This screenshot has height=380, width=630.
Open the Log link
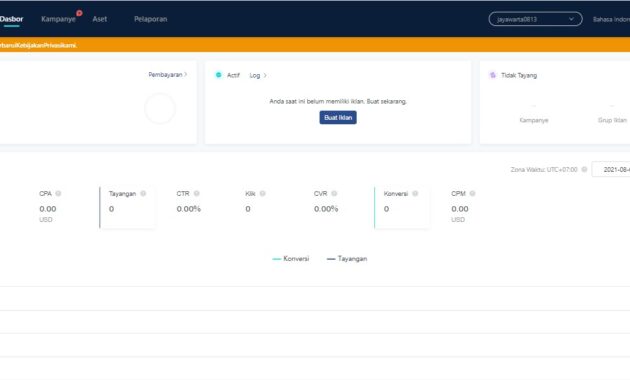pos(258,75)
